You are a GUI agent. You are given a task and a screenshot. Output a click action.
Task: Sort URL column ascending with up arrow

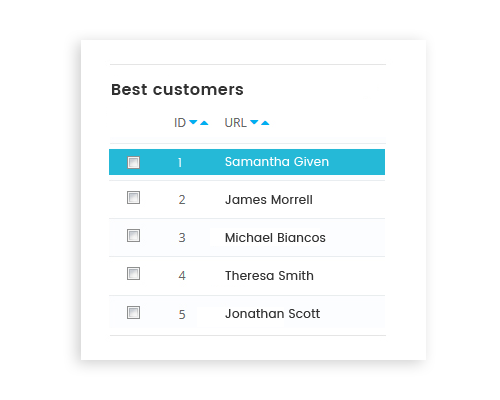265,123
